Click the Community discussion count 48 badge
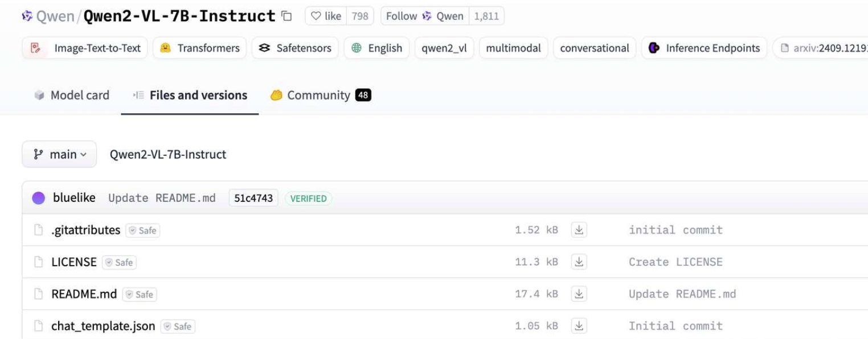 [363, 95]
